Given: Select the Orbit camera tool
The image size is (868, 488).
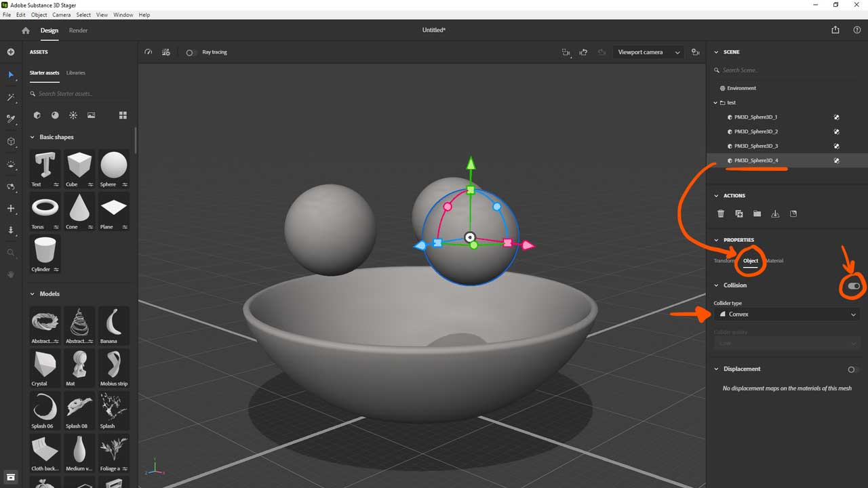Looking at the screenshot, I should tap(11, 186).
